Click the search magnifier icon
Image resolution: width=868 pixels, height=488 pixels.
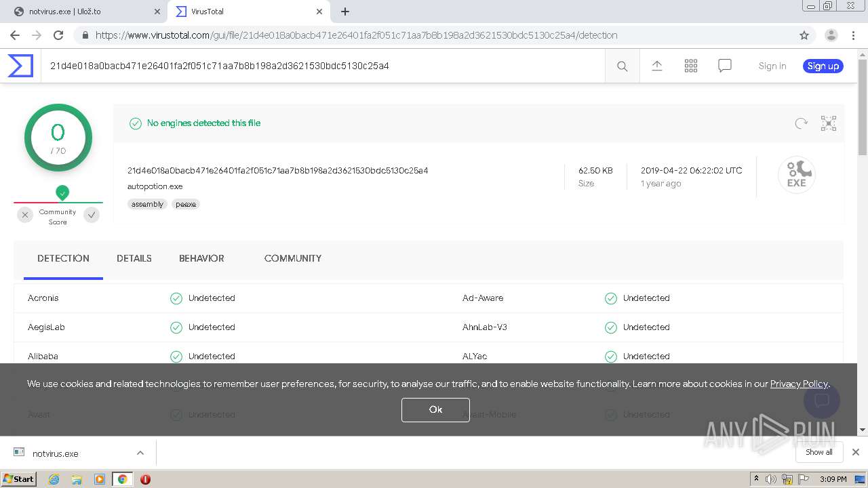(622, 66)
